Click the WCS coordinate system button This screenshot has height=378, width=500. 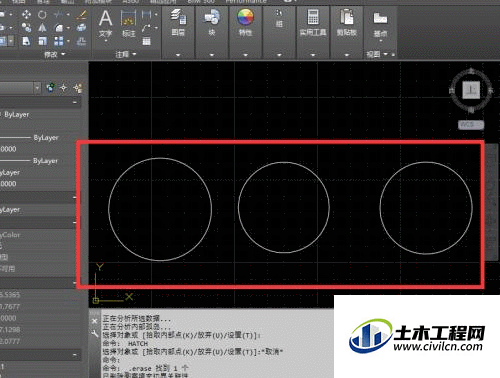tap(471, 125)
